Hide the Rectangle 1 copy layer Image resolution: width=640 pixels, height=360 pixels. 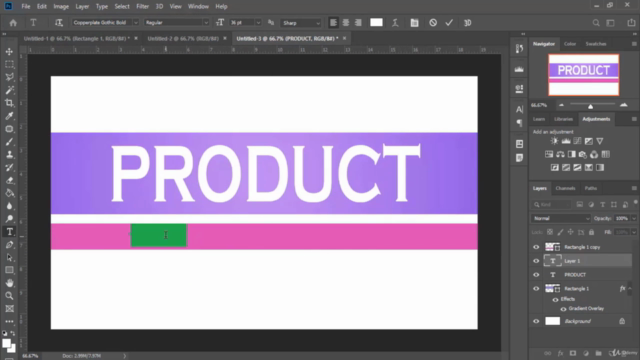point(536,247)
